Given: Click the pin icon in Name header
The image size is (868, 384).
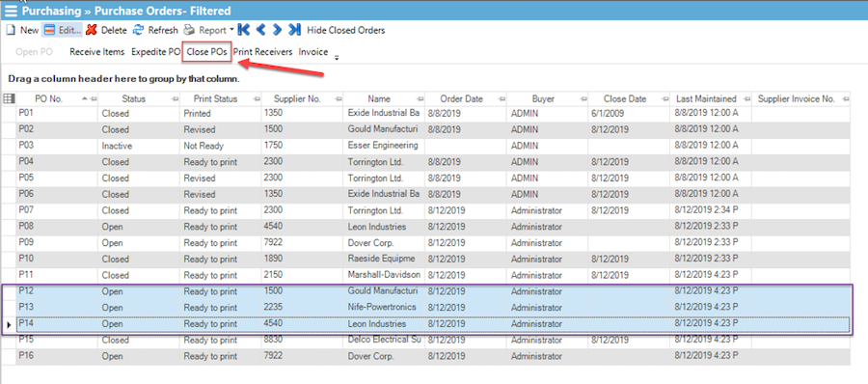Looking at the screenshot, I should click(x=420, y=99).
